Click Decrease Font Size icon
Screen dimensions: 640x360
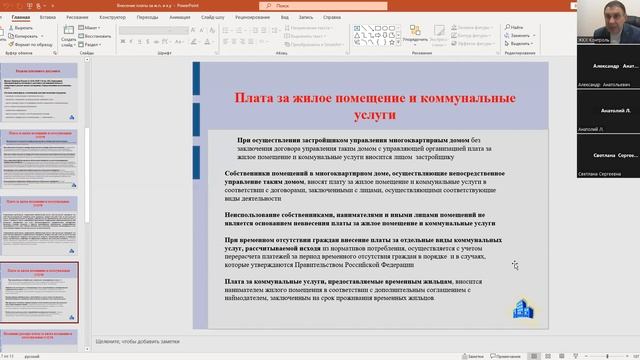pyautogui.click(x=202, y=30)
